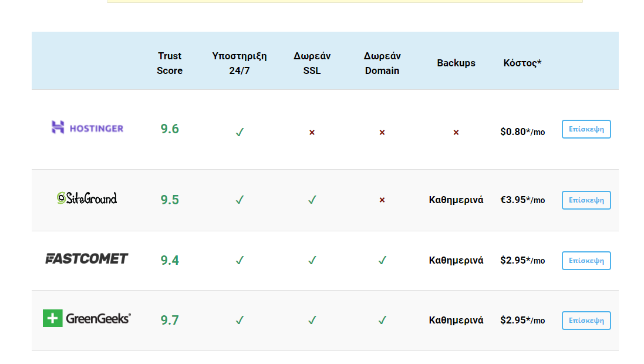Click GreenGeeks' free domain checkmark
The width and height of the screenshot is (644, 364).
[382, 320]
